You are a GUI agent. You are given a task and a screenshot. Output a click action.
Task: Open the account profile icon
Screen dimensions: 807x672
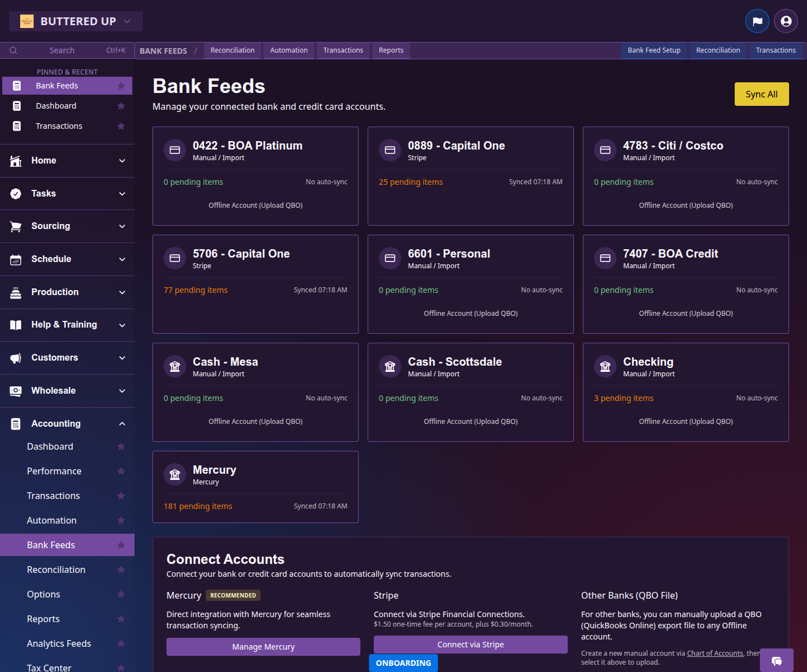coord(786,21)
